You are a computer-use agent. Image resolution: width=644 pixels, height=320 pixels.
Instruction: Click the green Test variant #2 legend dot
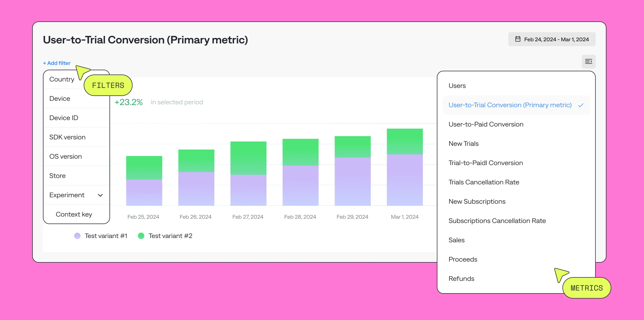[141, 236]
